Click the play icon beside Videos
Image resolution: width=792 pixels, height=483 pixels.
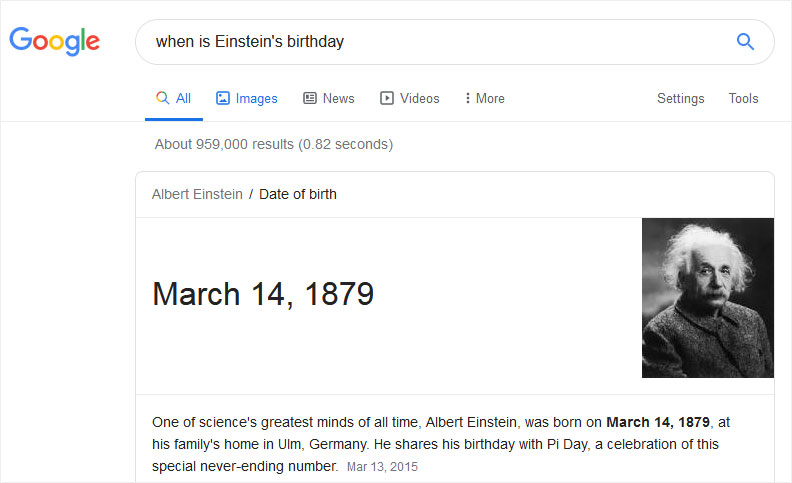point(387,98)
